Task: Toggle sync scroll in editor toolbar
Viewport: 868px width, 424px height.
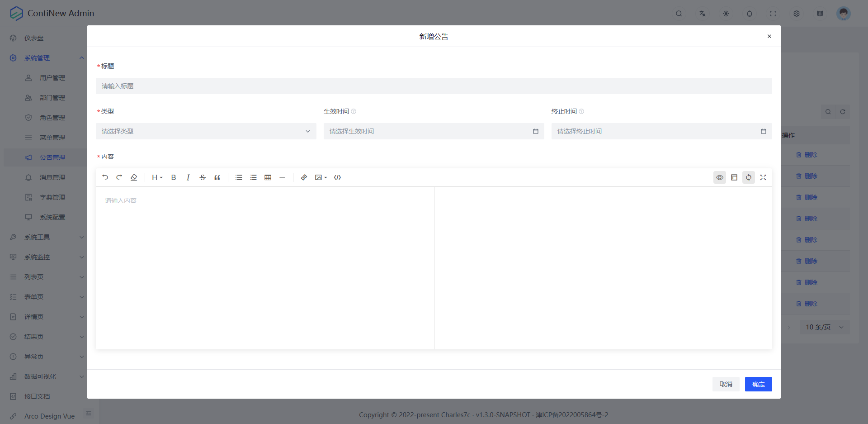Action: click(x=749, y=177)
